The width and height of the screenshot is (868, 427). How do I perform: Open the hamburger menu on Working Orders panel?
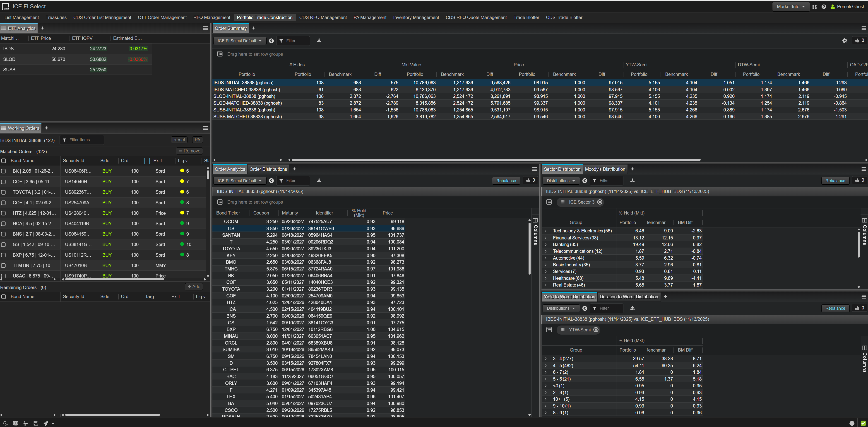coord(205,128)
